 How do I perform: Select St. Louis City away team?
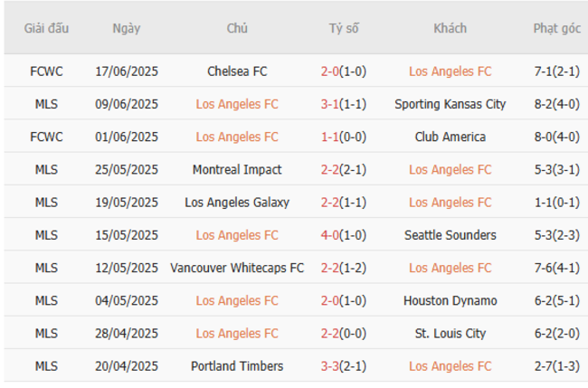point(450,334)
